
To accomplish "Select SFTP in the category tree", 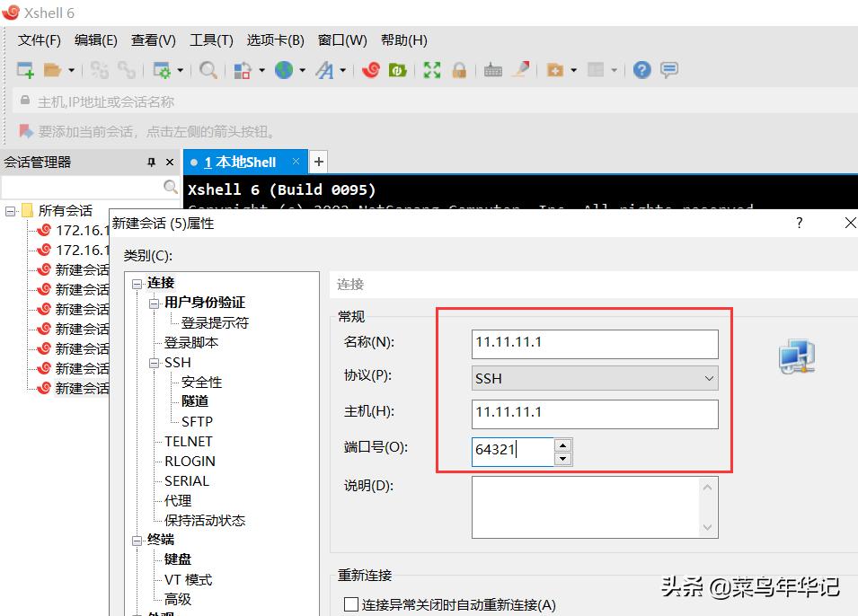I will click(197, 421).
